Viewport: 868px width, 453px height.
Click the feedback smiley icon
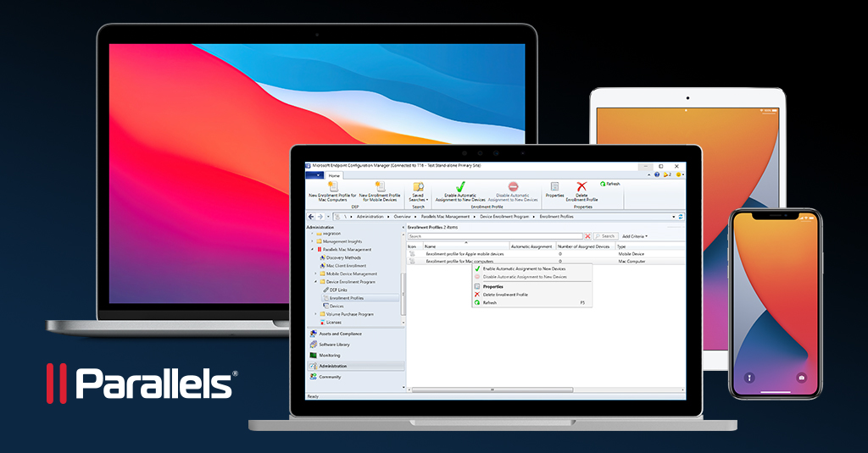679,174
